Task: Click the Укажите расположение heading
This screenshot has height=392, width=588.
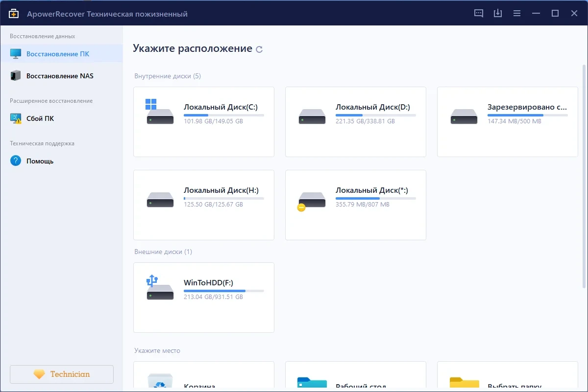Action: tap(193, 48)
